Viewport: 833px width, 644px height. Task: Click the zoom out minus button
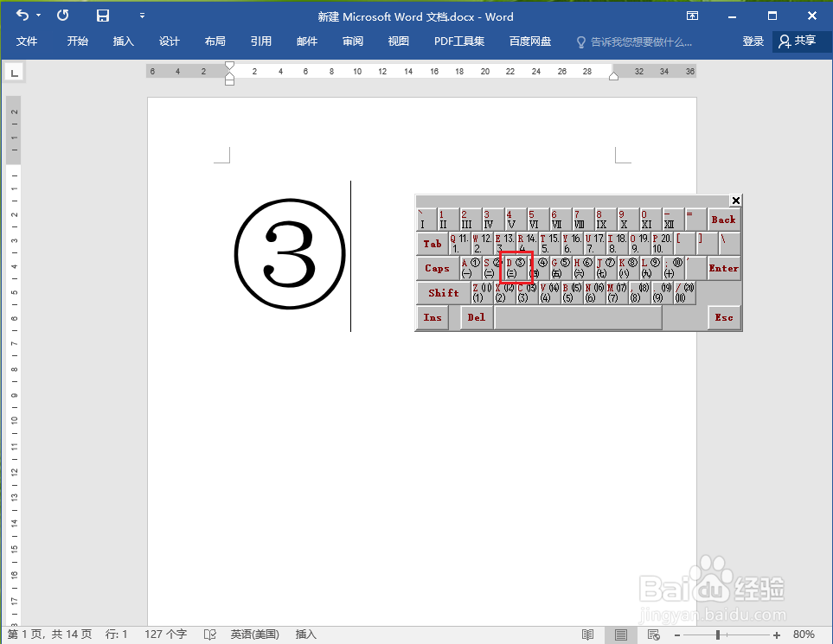coord(677,635)
